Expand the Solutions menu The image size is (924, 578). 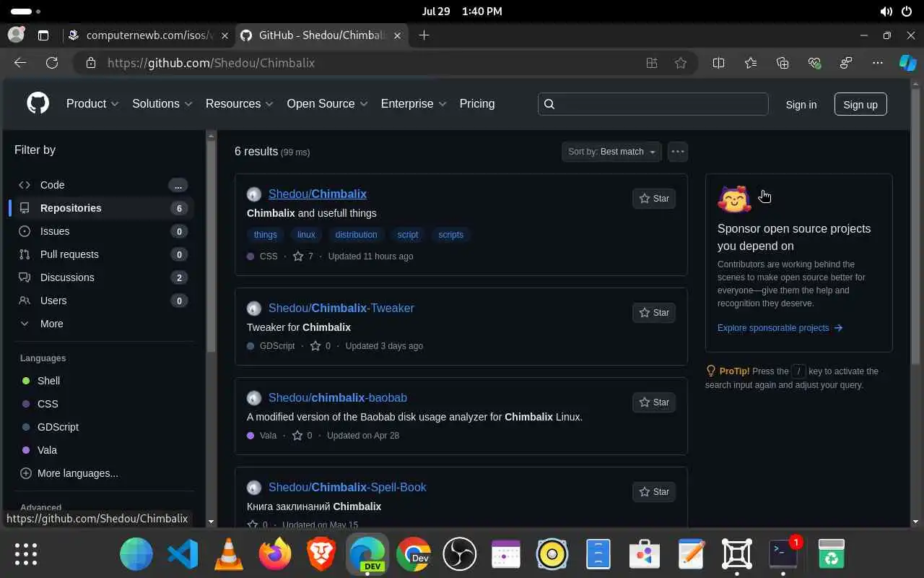[162, 103]
